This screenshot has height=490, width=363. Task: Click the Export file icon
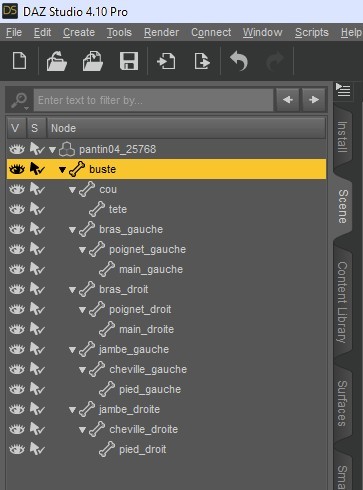[x=202, y=61]
